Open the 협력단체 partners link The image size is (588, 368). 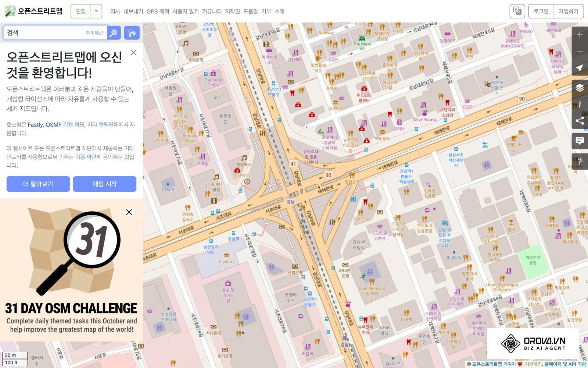108,125
